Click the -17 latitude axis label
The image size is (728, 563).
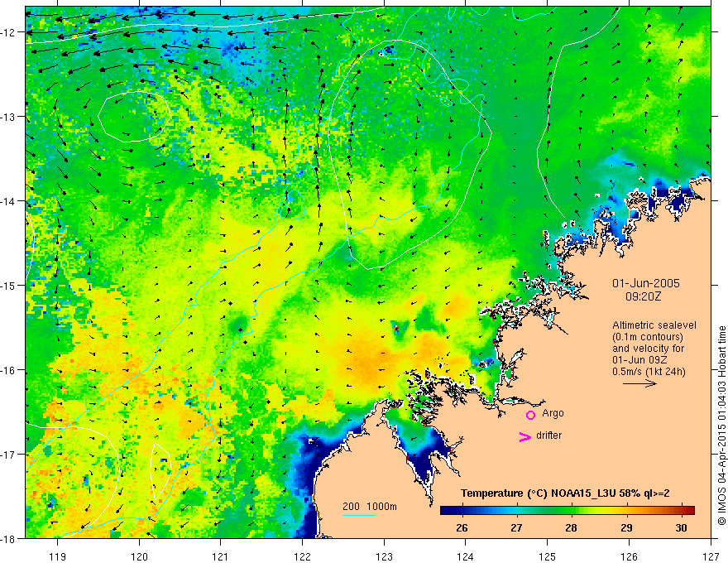[x=9, y=455]
